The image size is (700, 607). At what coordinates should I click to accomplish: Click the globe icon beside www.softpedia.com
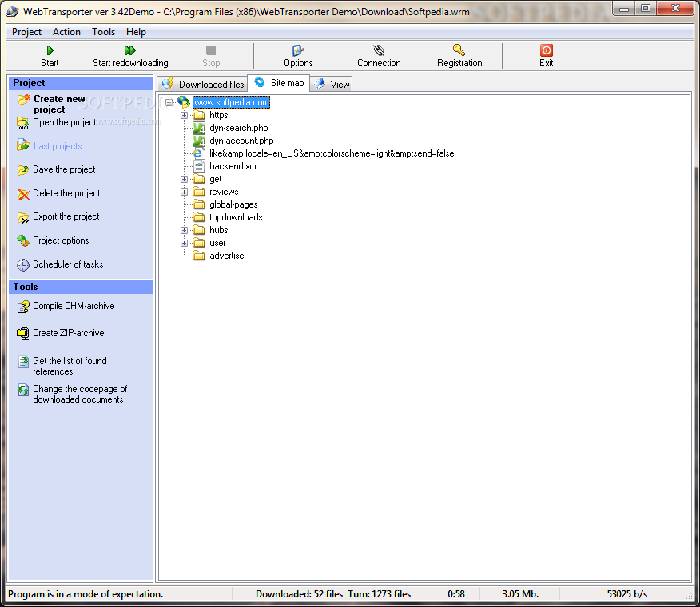(x=184, y=102)
